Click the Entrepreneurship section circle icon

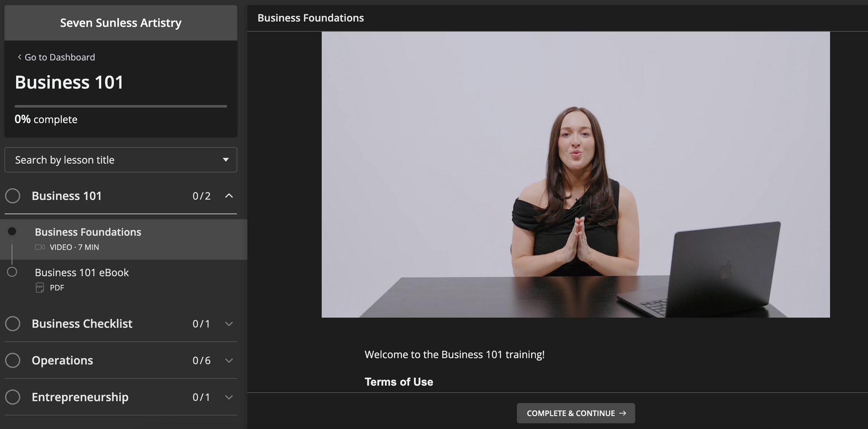12,397
